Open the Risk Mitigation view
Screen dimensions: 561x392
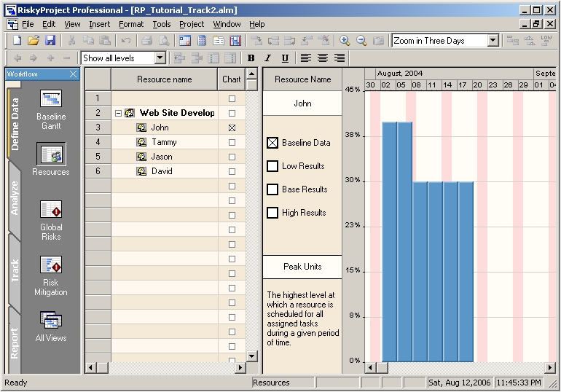(x=51, y=275)
